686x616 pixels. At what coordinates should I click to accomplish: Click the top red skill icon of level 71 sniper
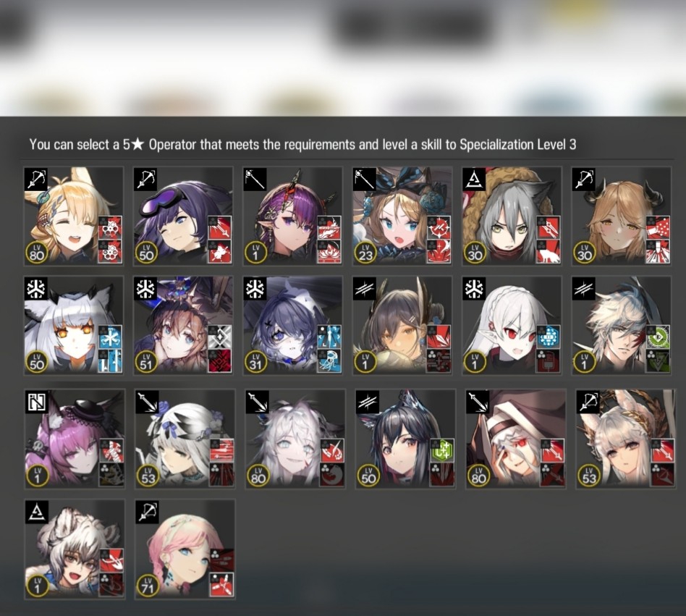point(222,560)
